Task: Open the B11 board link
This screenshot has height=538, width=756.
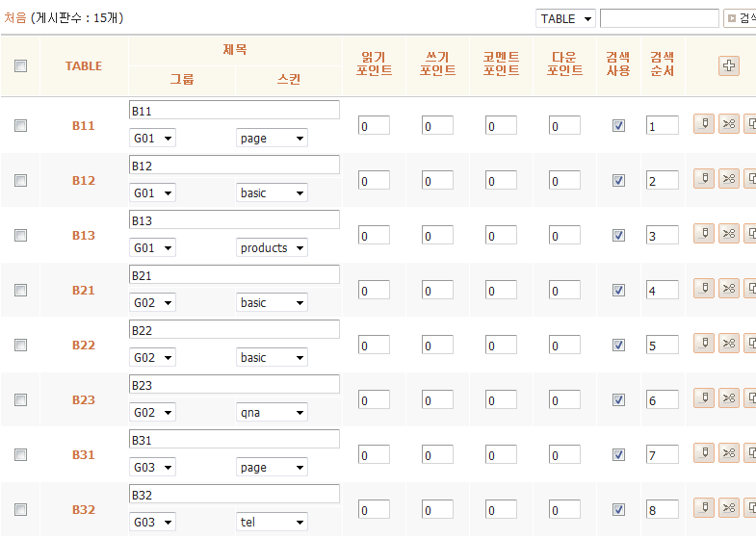Action: pos(84,125)
